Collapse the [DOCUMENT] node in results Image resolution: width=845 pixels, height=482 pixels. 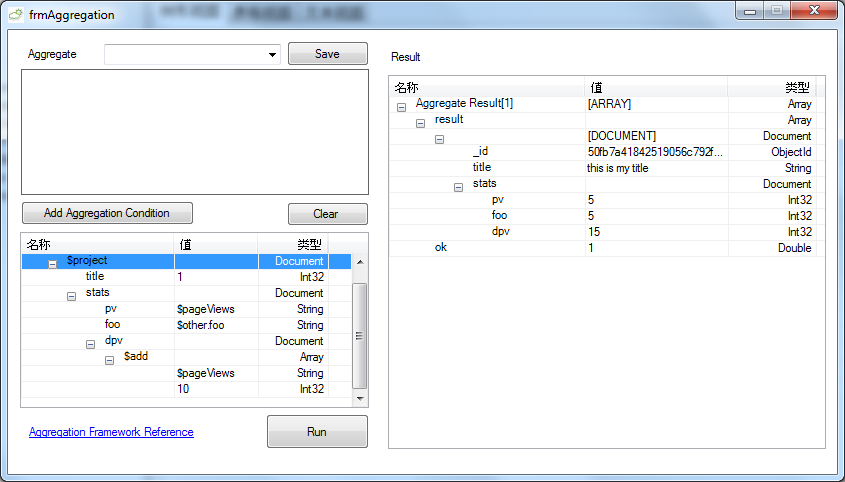coord(439,140)
